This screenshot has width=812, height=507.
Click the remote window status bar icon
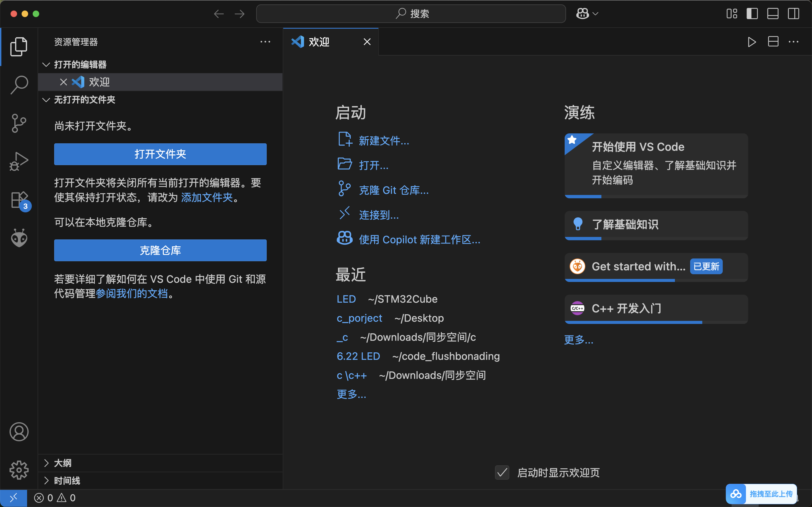click(x=14, y=498)
